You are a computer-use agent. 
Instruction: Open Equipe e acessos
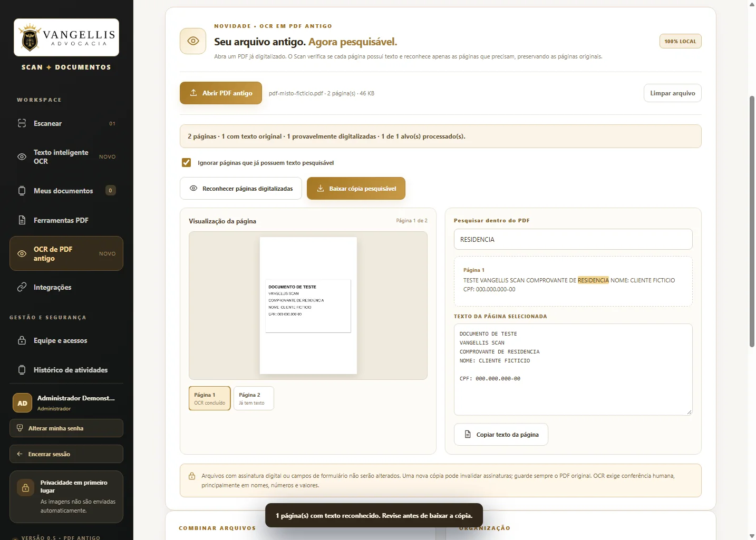(x=66, y=340)
